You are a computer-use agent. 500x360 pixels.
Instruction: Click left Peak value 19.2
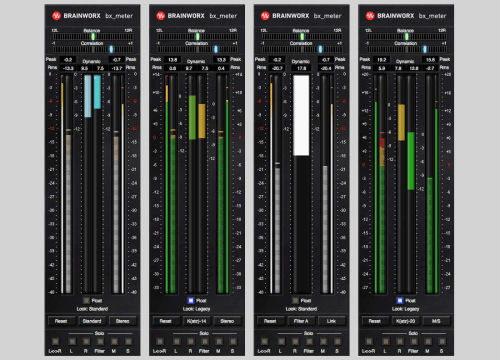point(382,60)
